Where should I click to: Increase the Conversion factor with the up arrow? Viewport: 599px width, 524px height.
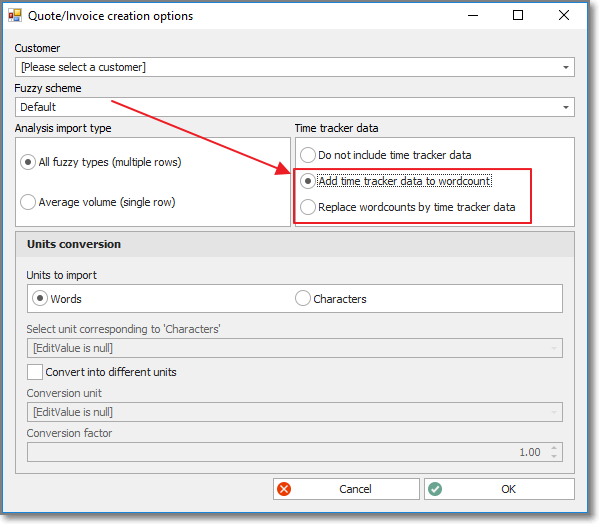[554, 448]
